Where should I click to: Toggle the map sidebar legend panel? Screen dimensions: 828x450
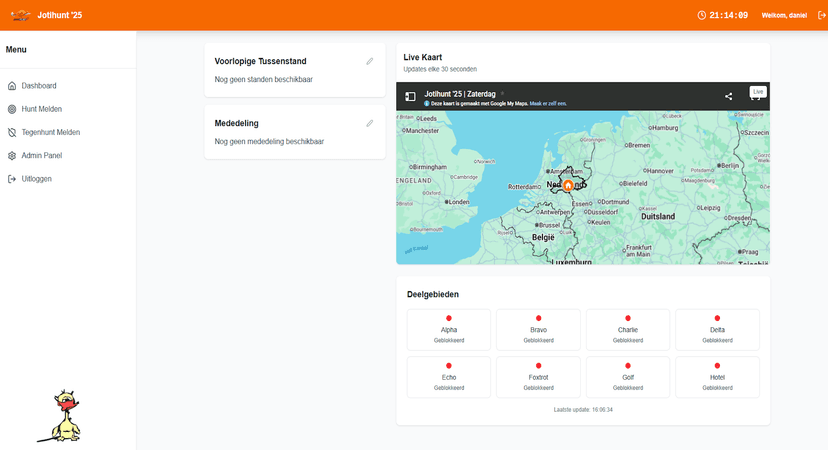410,97
